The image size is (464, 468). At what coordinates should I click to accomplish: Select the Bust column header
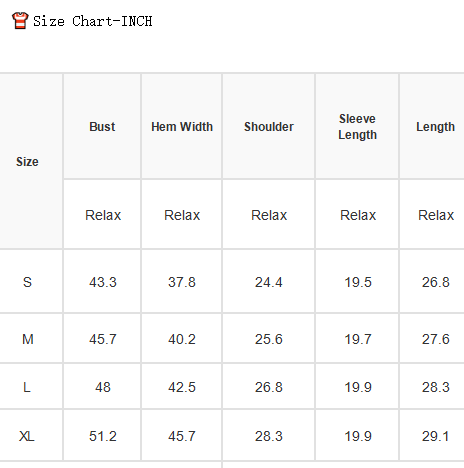point(102,127)
